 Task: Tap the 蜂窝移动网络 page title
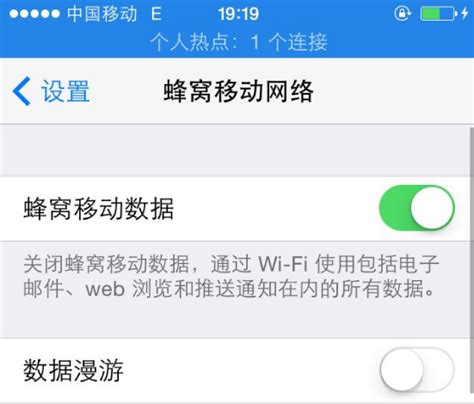point(239,91)
